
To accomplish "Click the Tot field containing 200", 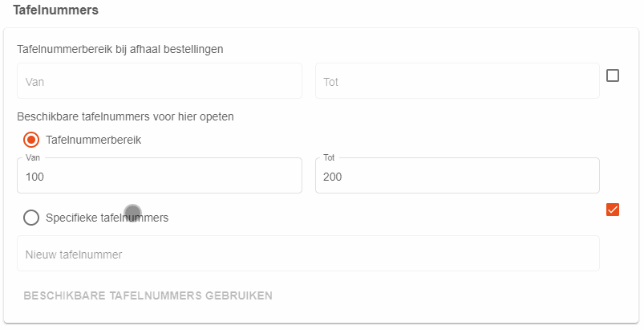I will tap(457, 176).
